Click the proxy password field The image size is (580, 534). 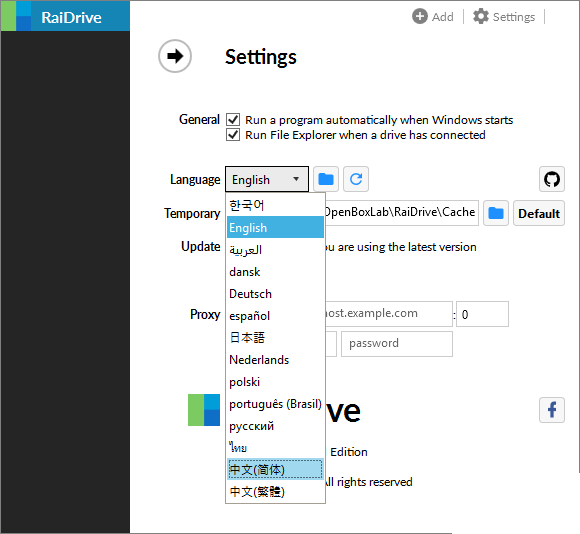[x=397, y=344]
